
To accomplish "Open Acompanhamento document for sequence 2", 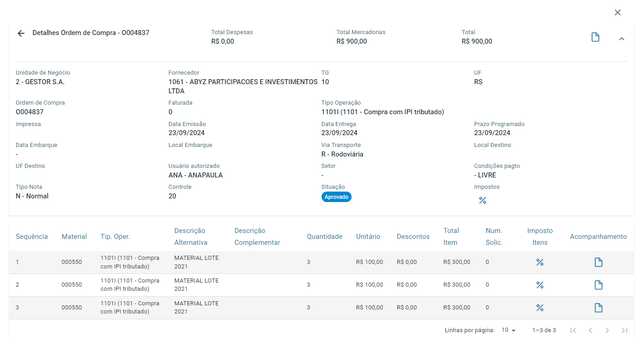I will point(599,285).
